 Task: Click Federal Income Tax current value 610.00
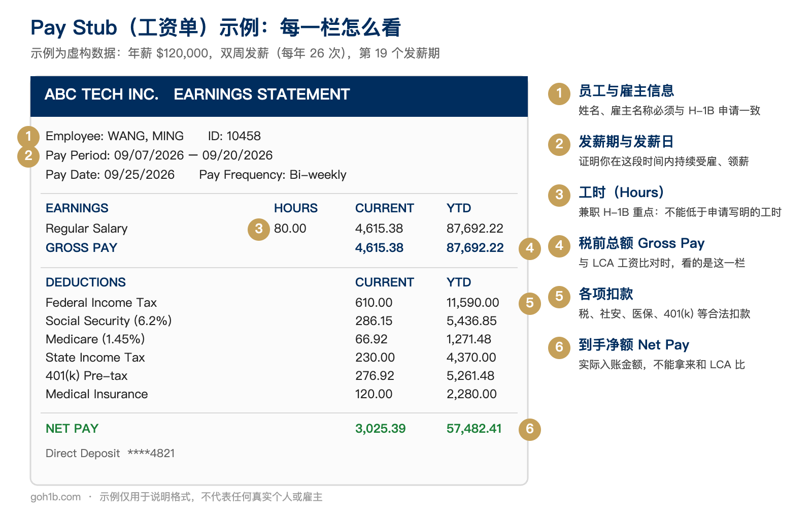point(374,303)
